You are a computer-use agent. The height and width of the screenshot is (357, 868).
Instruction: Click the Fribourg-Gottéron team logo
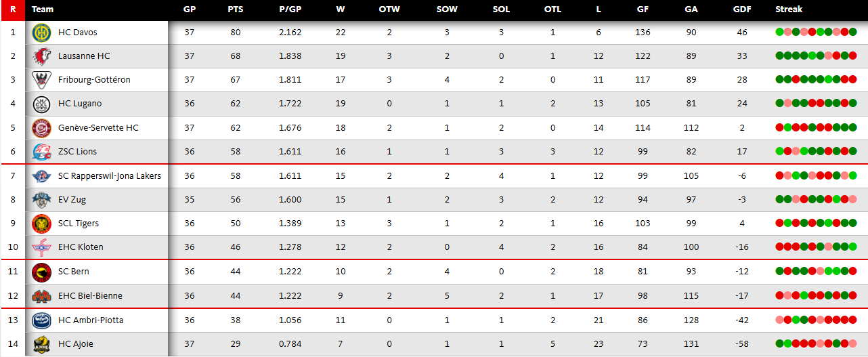click(x=42, y=80)
